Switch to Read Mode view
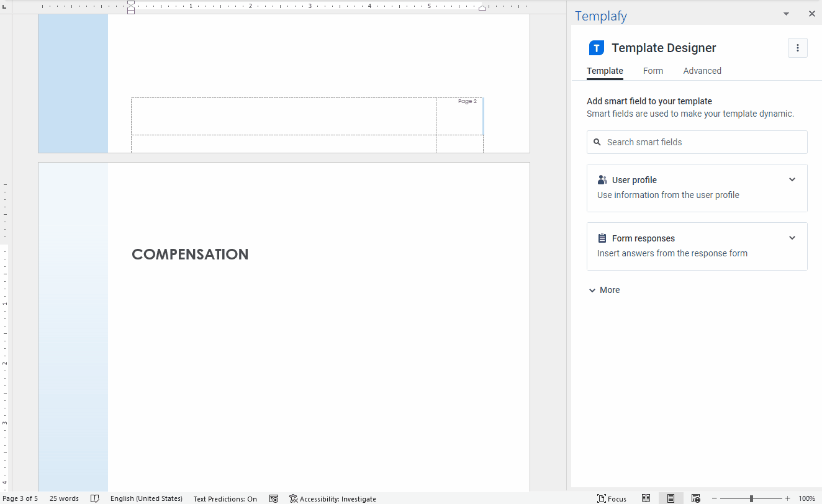This screenshot has width=822, height=504. (646, 498)
